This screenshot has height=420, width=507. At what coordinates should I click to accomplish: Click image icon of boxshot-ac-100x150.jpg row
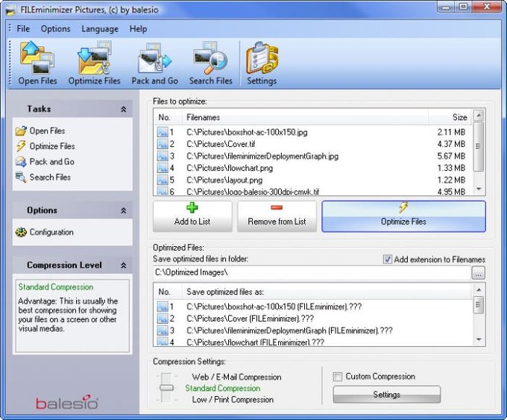tap(163, 132)
